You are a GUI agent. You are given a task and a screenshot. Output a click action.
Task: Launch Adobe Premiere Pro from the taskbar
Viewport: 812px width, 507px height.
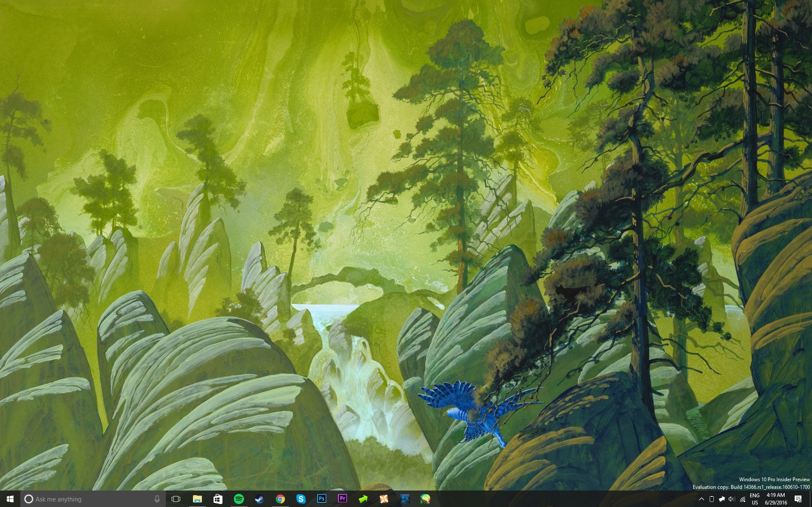pyautogui.click(x=342, y=499)
